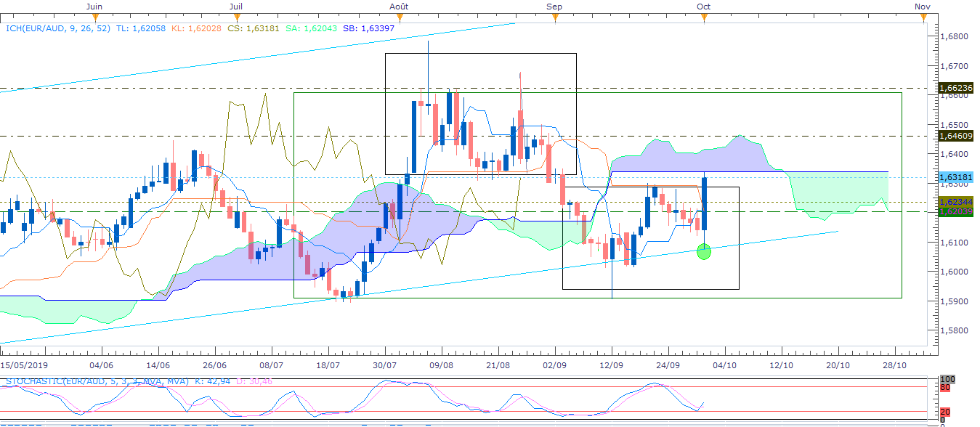Select the green circle marker on trendline
980x427 pixels.
click(704, 252)
